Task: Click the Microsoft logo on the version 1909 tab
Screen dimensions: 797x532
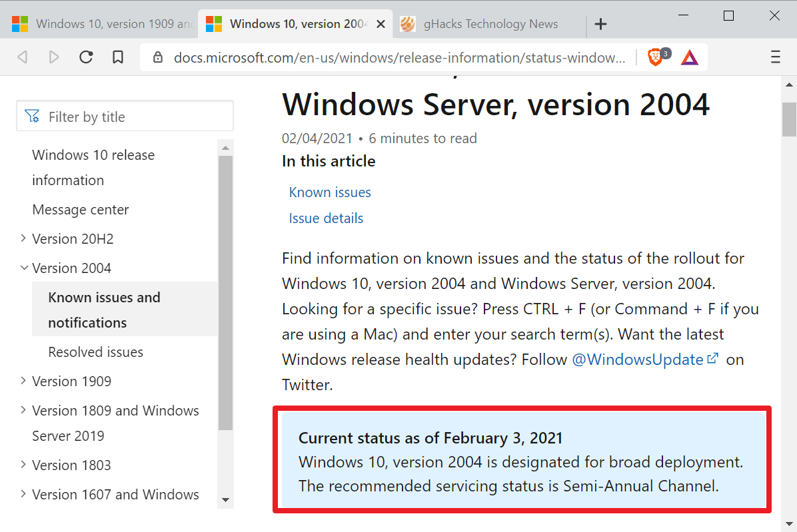Action: [20, 24]
